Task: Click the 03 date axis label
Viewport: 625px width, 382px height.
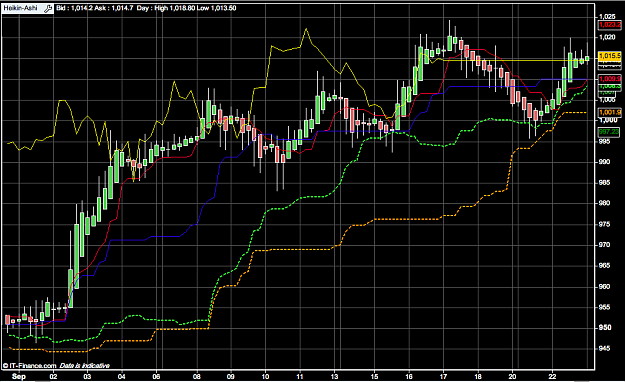Action: click(x=87, y=376)
